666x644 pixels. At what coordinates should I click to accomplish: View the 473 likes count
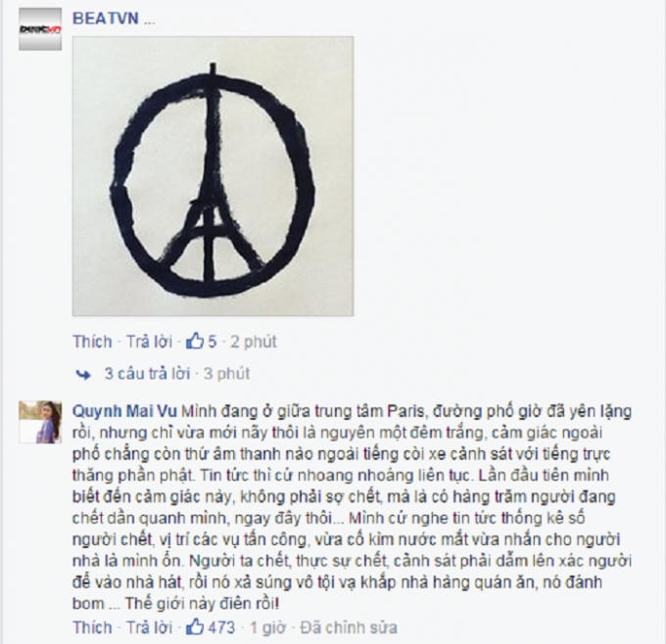pos(221,627)
